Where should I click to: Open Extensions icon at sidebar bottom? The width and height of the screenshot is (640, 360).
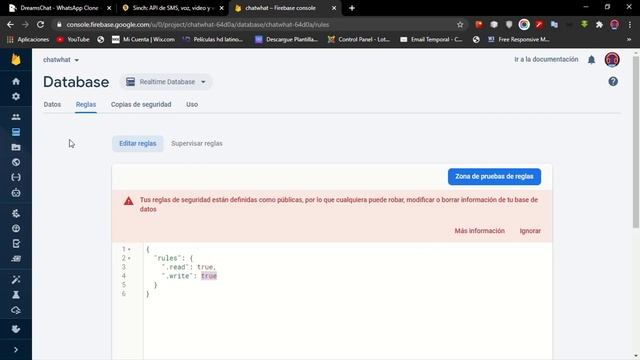(x=16, y=329)
